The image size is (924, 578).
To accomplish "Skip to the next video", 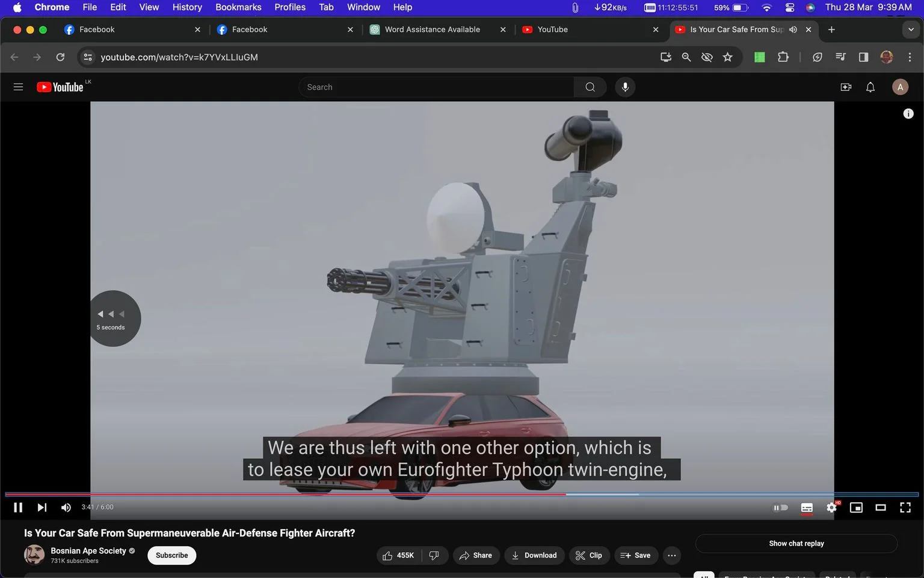I will pos(42,508).
